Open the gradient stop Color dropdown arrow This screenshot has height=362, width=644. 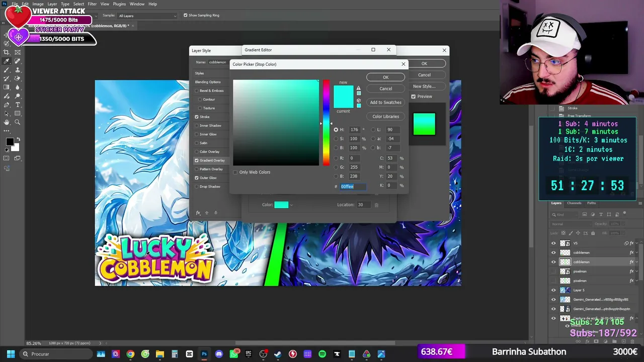[x=291, y=205]
